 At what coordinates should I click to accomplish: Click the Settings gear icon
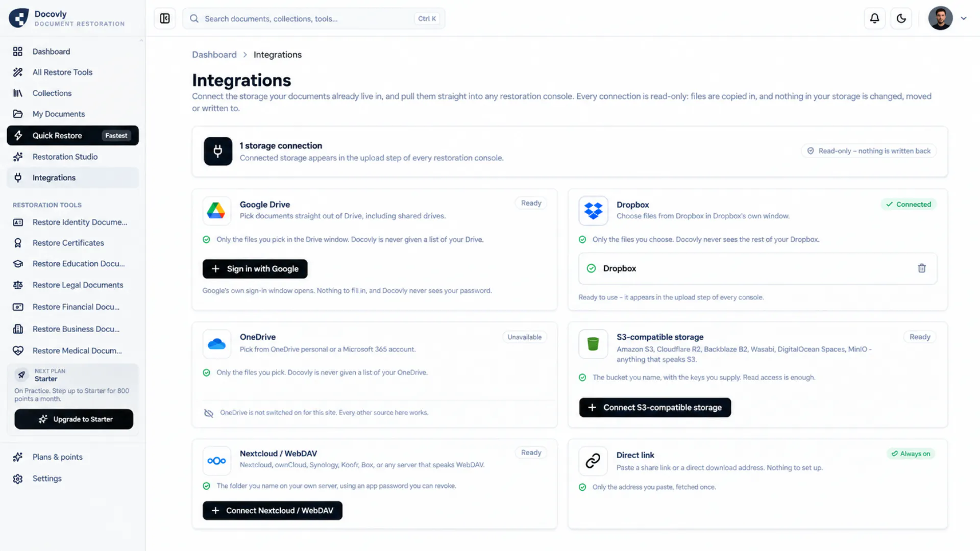point(18,479)
